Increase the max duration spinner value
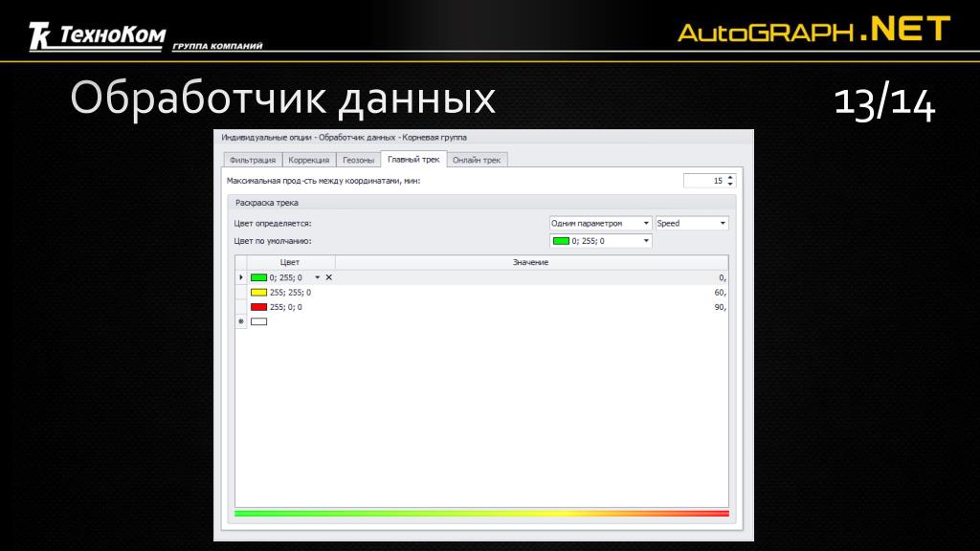Screen dimensions: 980x551 tap(730, 177)
